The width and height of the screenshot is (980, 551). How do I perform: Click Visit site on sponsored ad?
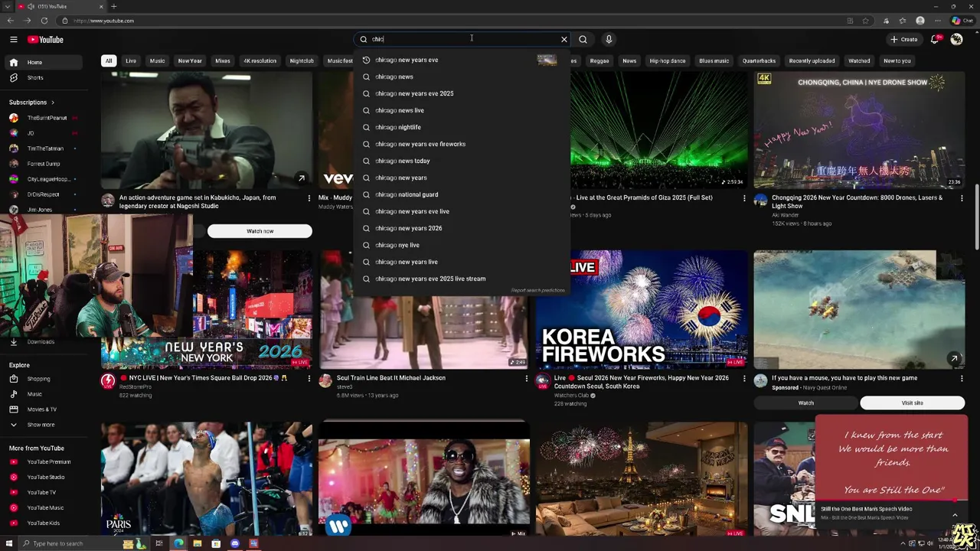pos(912,403)
